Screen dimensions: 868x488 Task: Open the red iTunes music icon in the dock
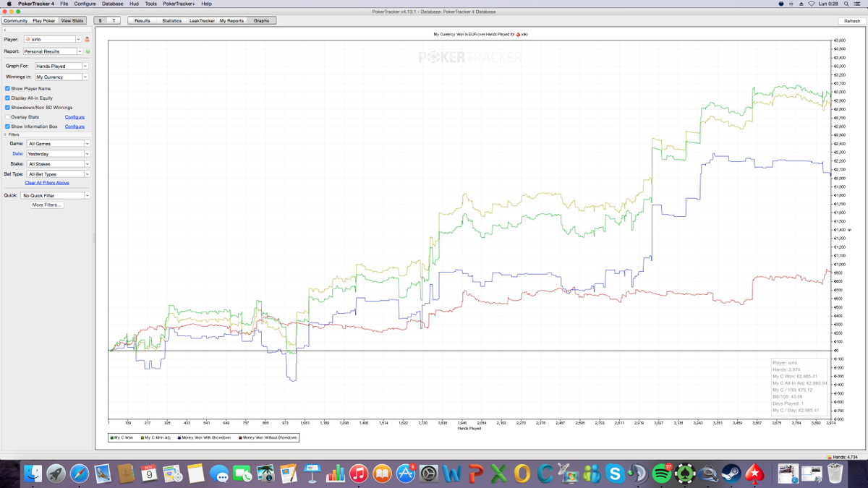359,474
